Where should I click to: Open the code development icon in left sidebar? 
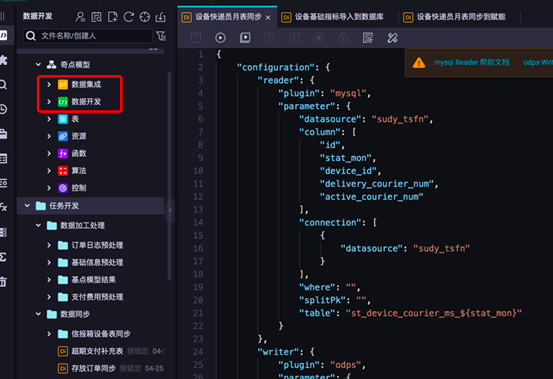[x=4, y=35]
